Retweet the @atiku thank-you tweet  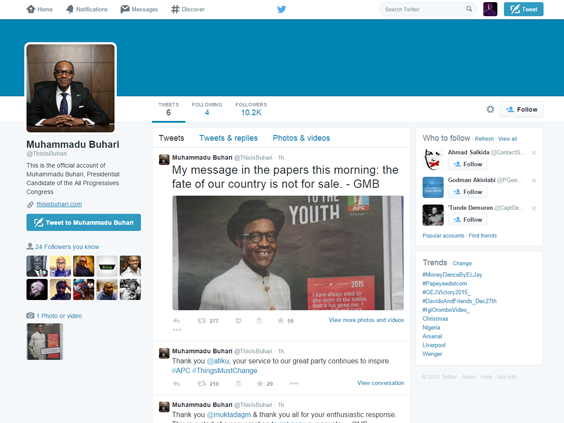pyautogui.click(x=201, y=383)
